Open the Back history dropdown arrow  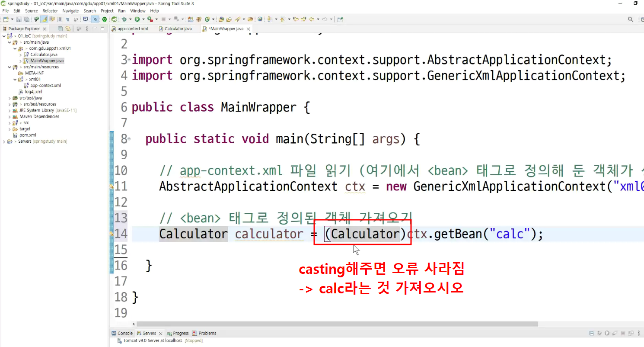[318, 19]
